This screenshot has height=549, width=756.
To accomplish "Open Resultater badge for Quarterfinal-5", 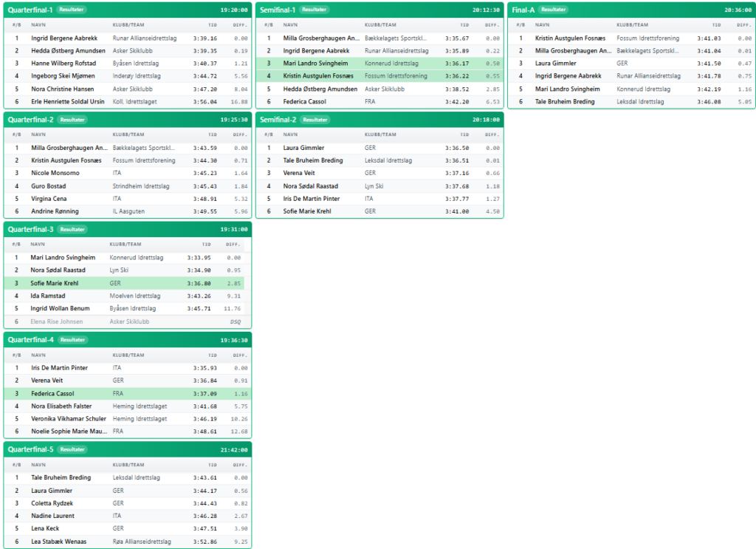I will [72, 449].
